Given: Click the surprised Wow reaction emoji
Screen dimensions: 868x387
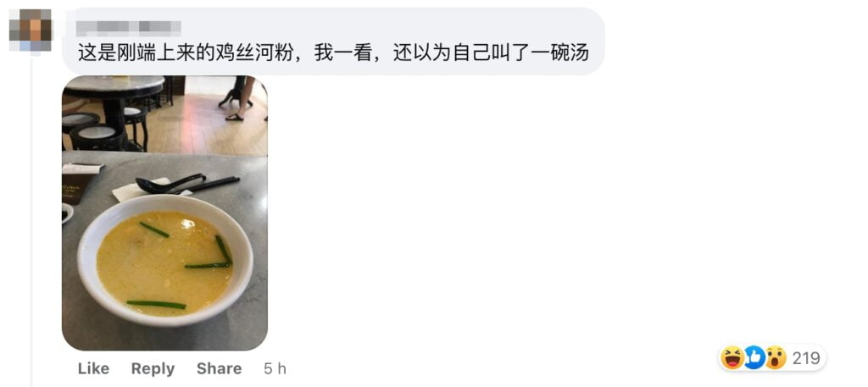Looking at the screenshot, I should coord(776,357).
